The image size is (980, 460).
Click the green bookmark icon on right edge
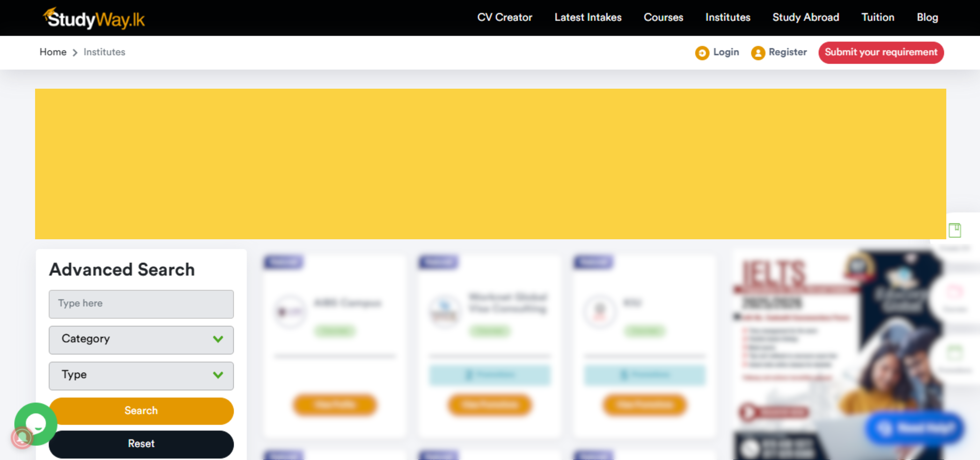pyautogui.click(x=954, y=230)
